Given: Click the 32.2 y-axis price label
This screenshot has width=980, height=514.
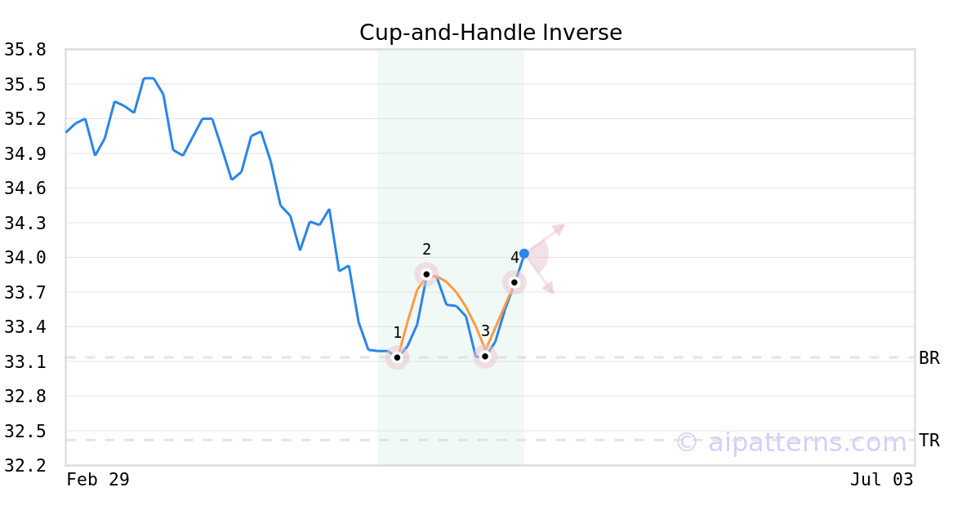Looking at the screenshot, I should (25, 466).
